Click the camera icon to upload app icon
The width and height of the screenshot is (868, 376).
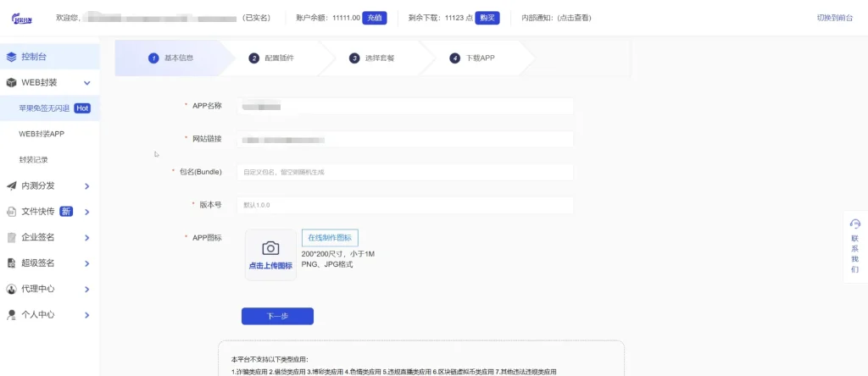270,248
